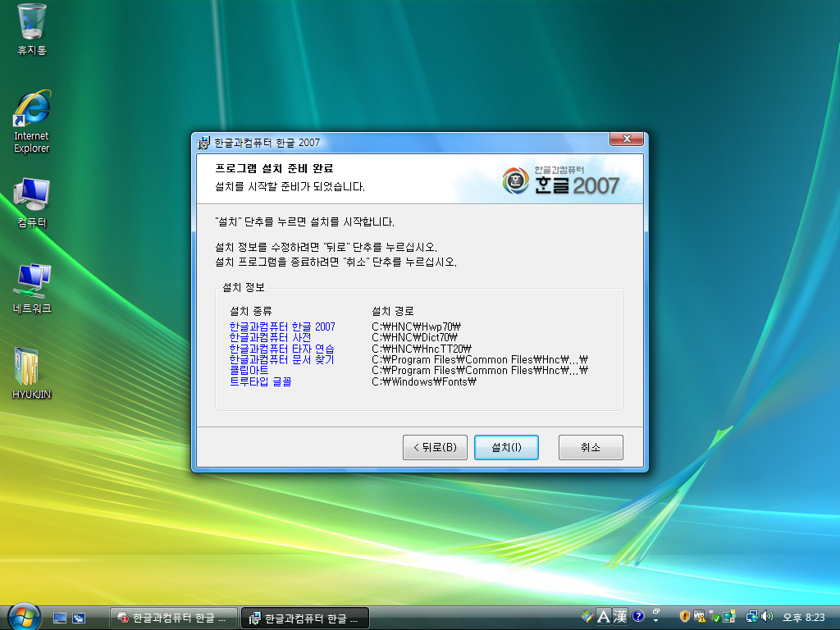
Task: Switch to the first 한글과컴퓨터 한글 taskbar button
Action: [174, 619]
